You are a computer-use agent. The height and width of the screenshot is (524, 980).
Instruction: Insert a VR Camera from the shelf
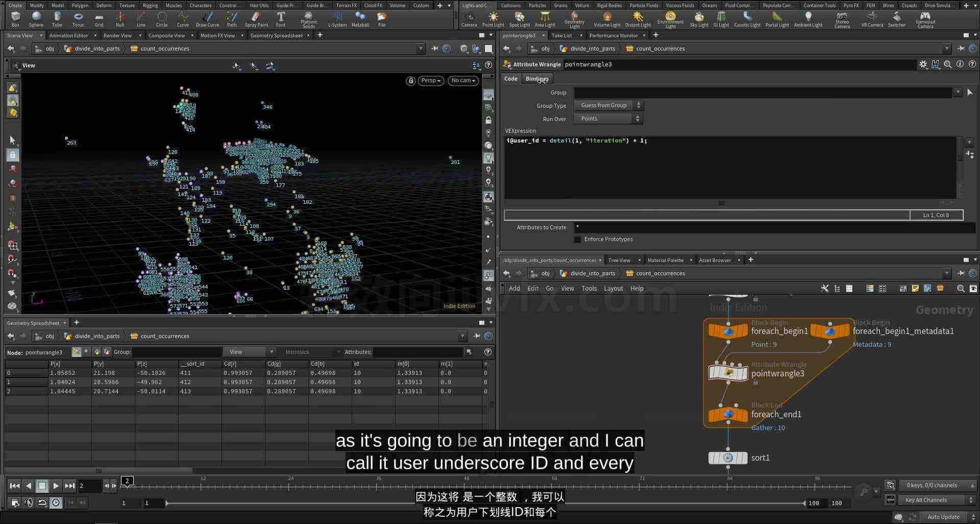[x=872, y=19]
